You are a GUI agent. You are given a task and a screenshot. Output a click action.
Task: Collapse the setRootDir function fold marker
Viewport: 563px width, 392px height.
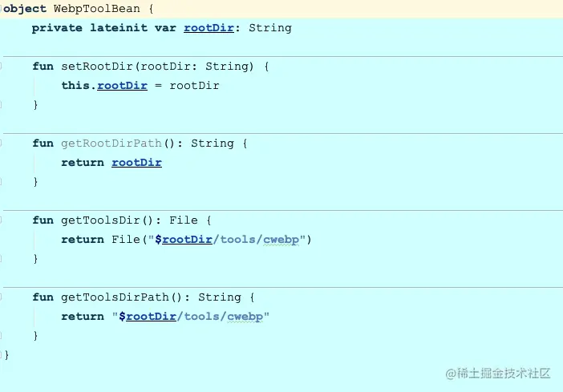1,66
